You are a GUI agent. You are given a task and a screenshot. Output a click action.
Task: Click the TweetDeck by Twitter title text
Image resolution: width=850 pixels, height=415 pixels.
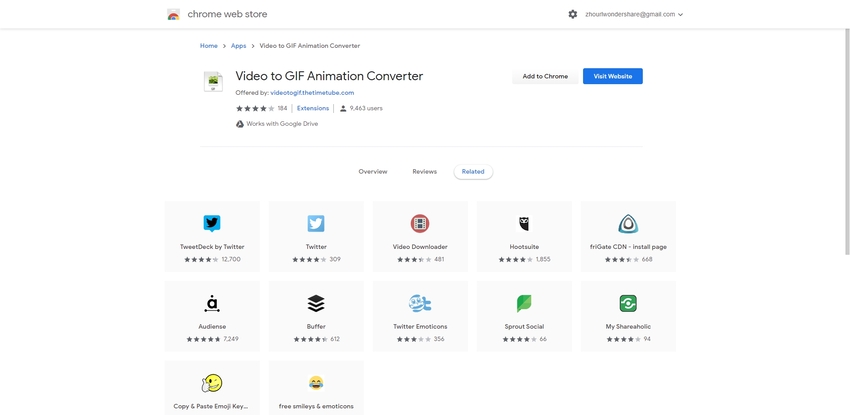(212, 247)
